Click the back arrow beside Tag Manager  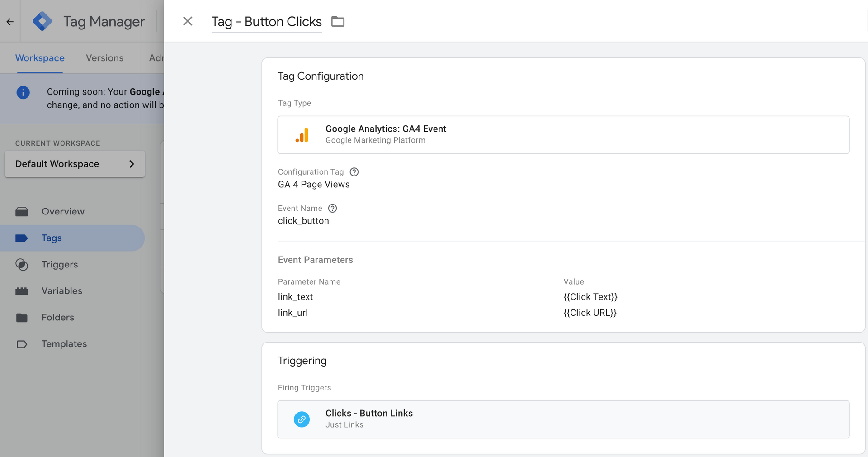tap(10, 21)
